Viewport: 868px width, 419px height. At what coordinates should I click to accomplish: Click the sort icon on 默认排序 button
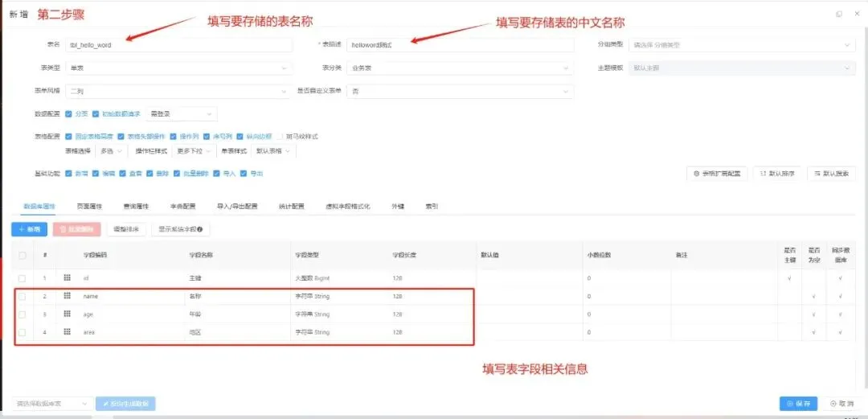(x=764, y=174)
